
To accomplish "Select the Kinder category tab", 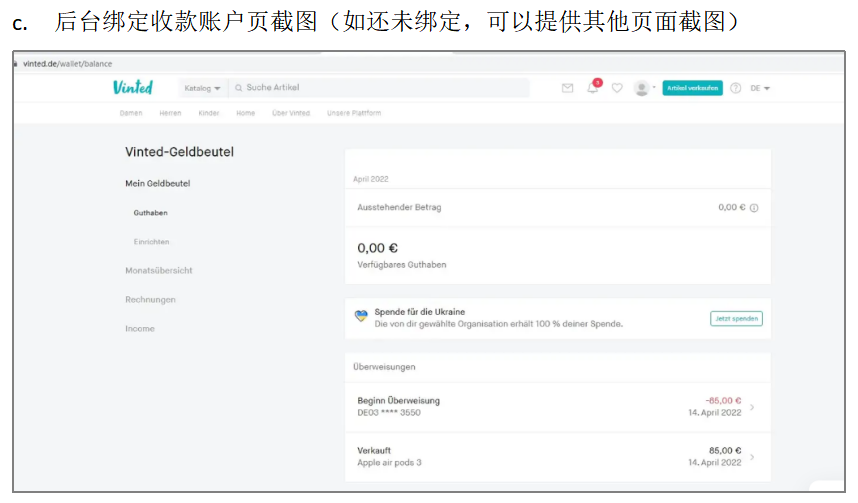I will [208, 113].
